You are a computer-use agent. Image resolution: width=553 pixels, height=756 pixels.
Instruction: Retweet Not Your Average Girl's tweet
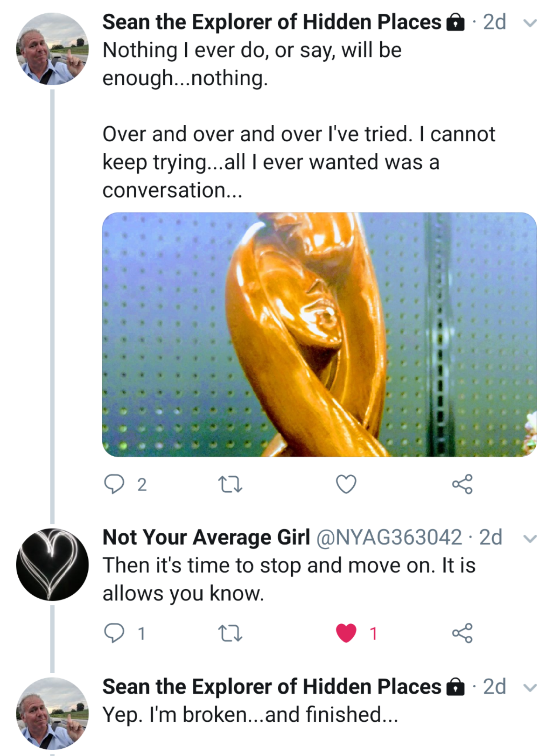click(x=230, y=633)
